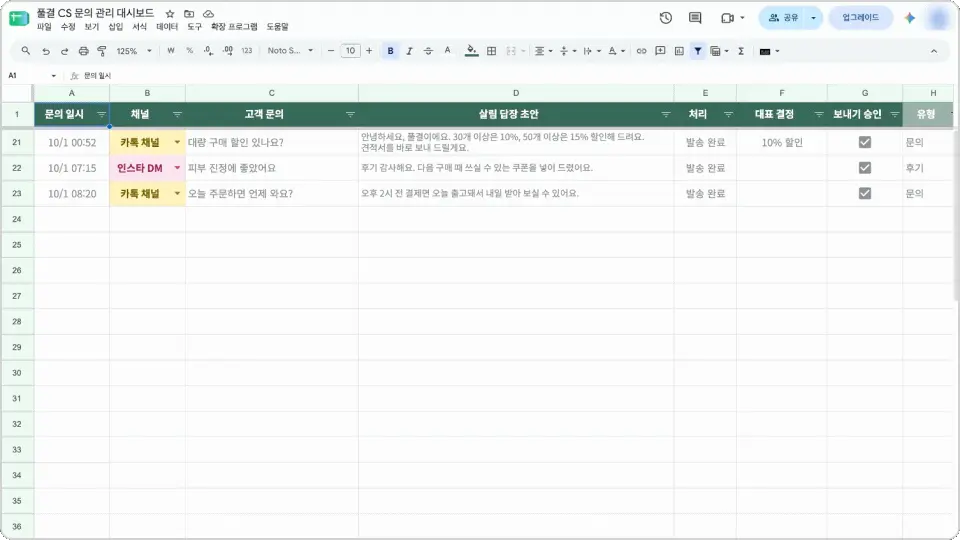This screenshot has height=540, width=960.
Task: Open the 삽입 menu
Action: 116,27
